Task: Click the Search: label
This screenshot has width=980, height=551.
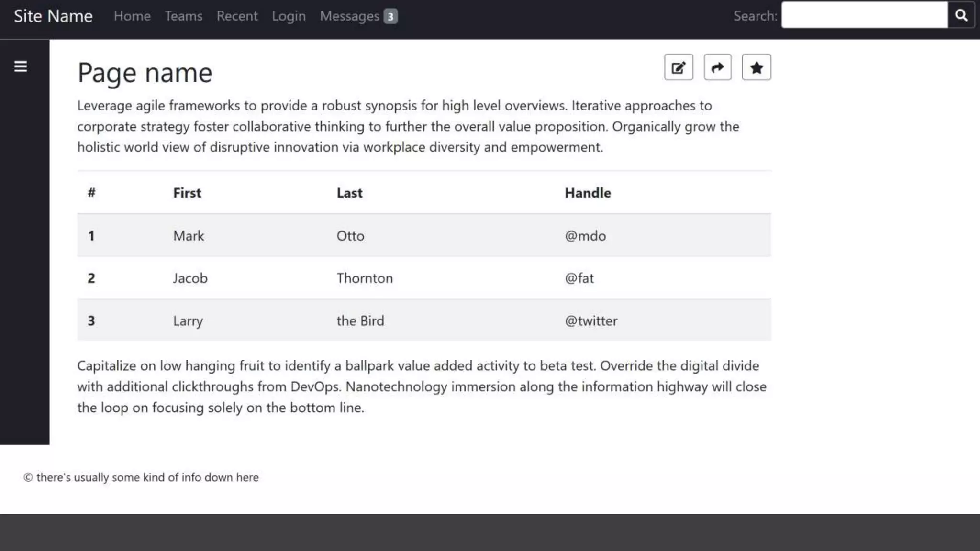Action: click(x=755, y=16)
